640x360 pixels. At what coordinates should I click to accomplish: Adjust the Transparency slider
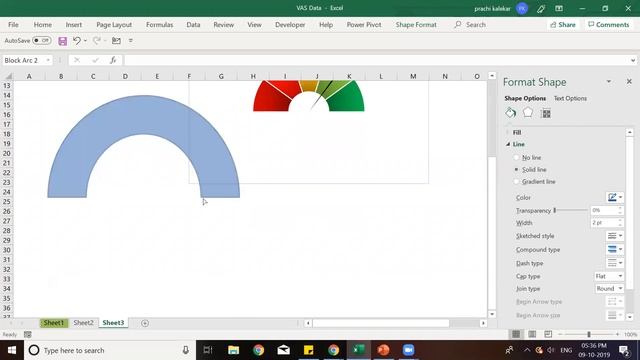pyautogui.click(x=555, y=210)
